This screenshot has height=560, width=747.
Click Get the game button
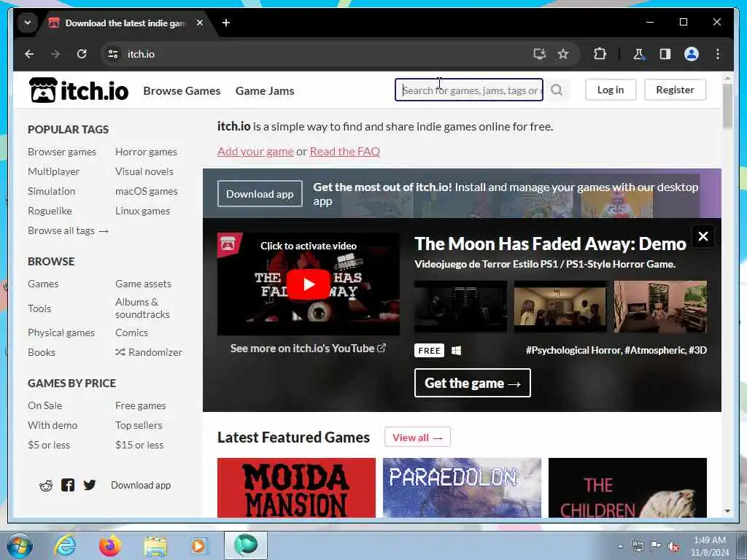coord(472,383)
